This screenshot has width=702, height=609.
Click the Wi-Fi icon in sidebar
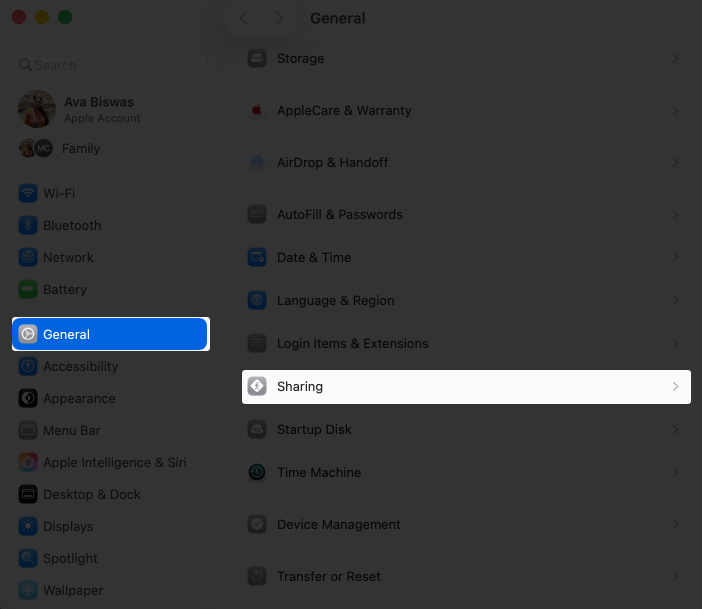[x=28, y=193]
